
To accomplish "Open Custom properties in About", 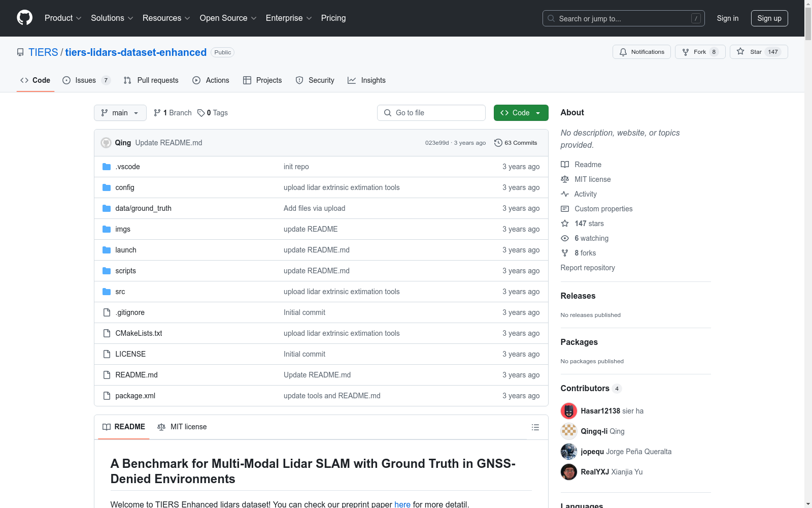I will 603,209.
